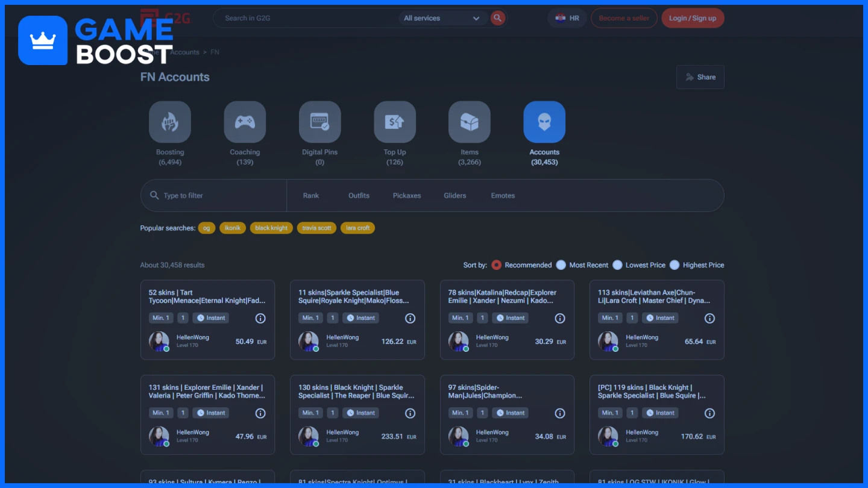Open the Boosting service category icon
Image resolution: width=868 pixels, height=488 pixels.
pos(170,122)
